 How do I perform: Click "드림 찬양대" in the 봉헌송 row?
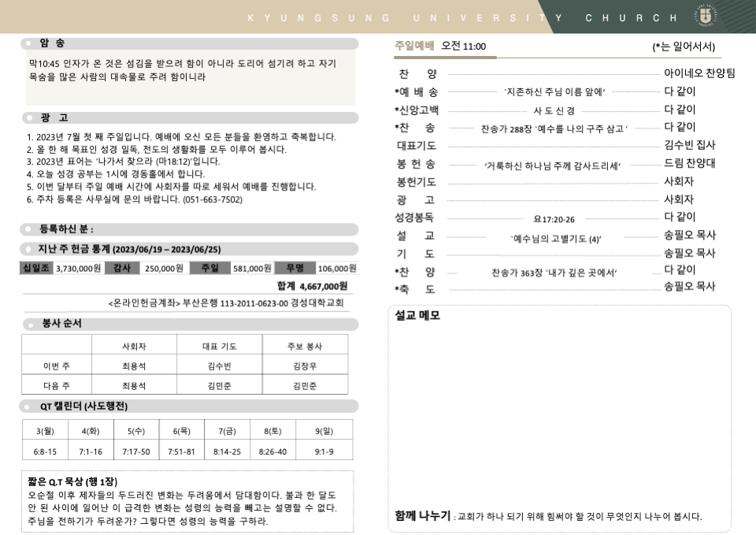[x=690, y=163]
